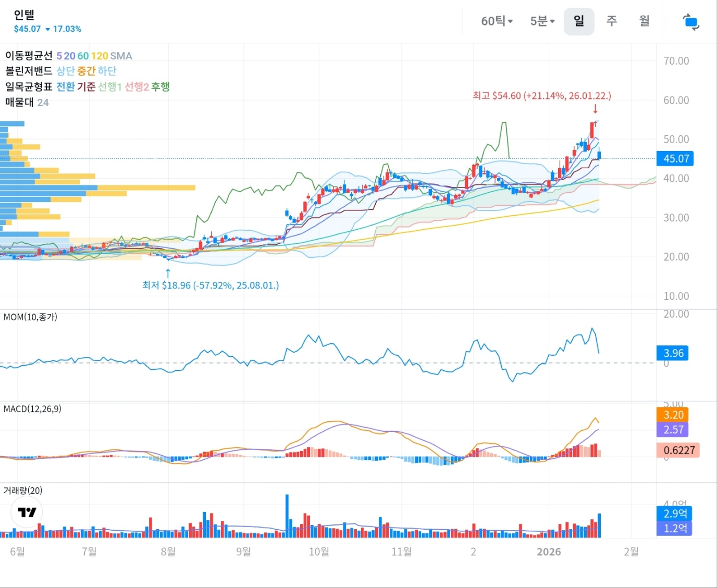Image resolution: width=717 pixels, height=588 pixels.
Task: Open the MACD(12,26,9) indicator settings label
Action: (x=32, y=409)
